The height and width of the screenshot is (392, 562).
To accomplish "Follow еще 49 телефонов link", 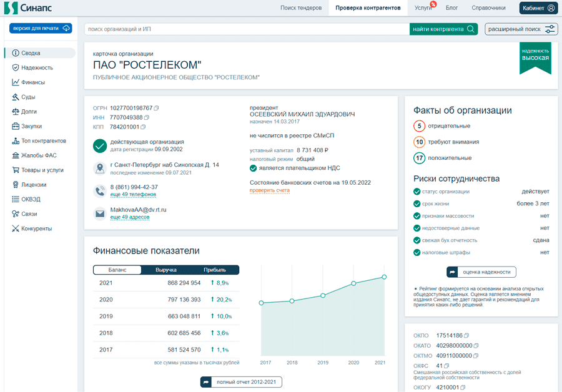I will pos(133,195).
